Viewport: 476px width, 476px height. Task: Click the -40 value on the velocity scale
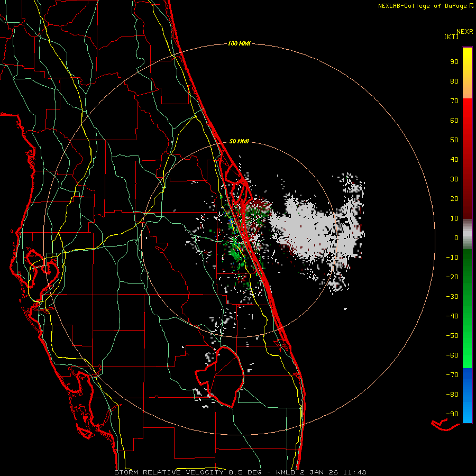click(x=452, y=316)
